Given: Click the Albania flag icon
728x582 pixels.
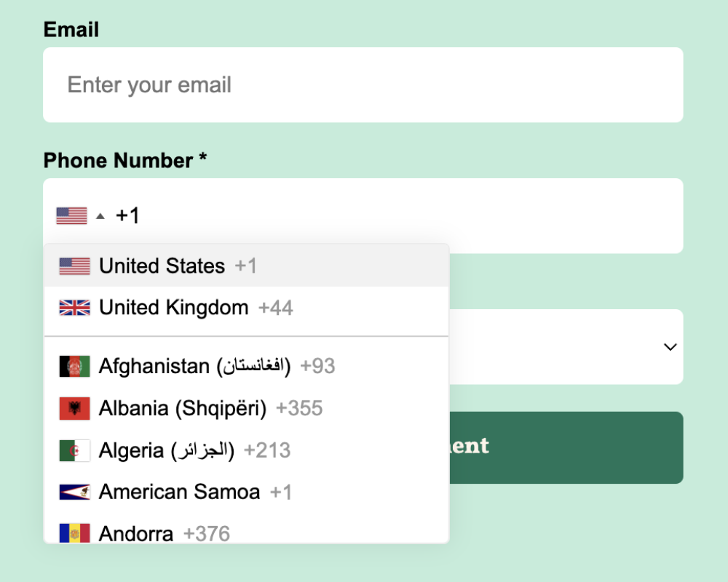Looking at the screenshot, I should pyautogui.click(x=74, y=408).
